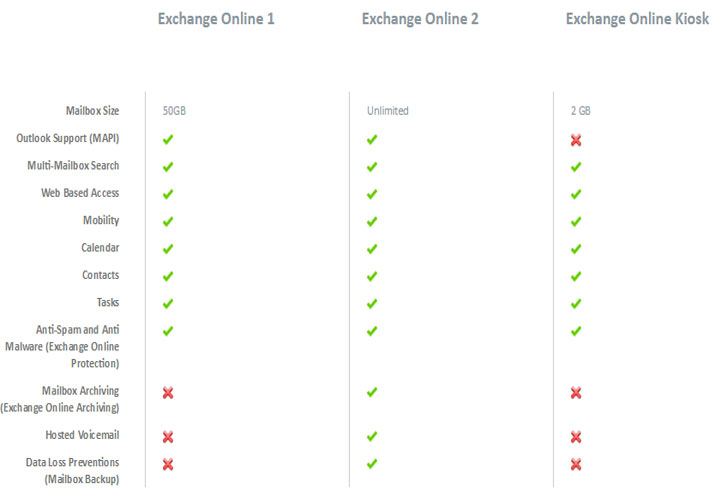Click Tasks checkmark for Exchange Online 1
715x500 pixels.
point(168,304)
